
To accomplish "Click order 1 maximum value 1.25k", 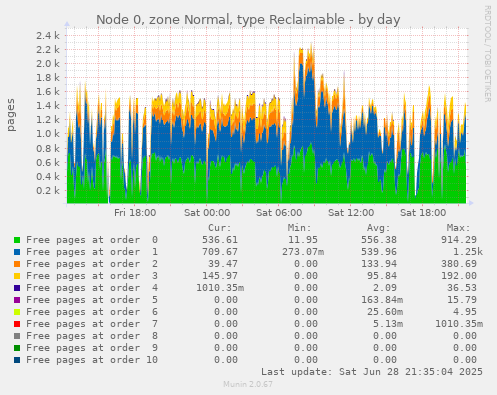I will 468,252.
